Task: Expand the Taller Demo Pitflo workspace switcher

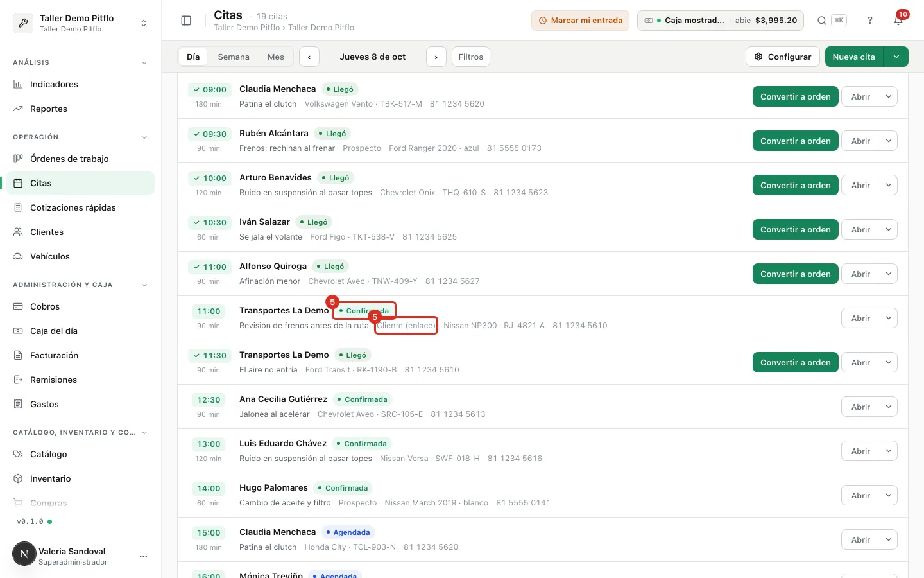Action: [80, 23]
